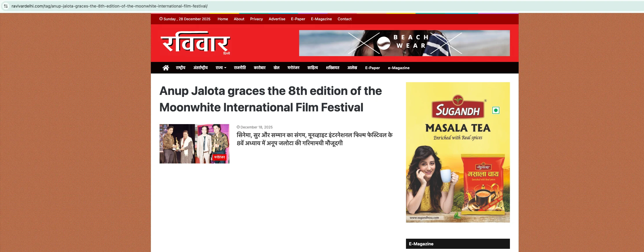Click the Beach Wear banner advertisement

click(x=405, y=43)
